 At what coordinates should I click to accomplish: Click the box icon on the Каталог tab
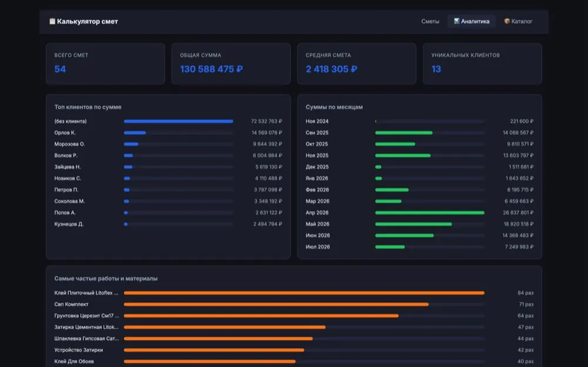tap(507, 21)
